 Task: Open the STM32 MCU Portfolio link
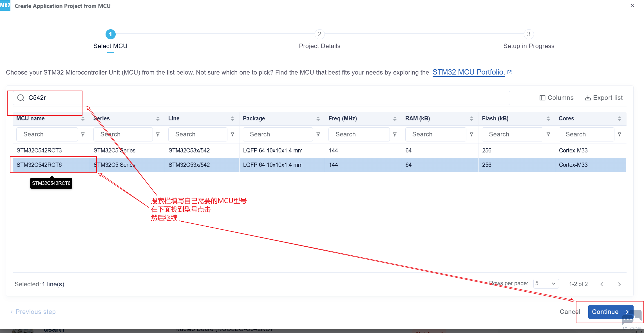(472, 72)
